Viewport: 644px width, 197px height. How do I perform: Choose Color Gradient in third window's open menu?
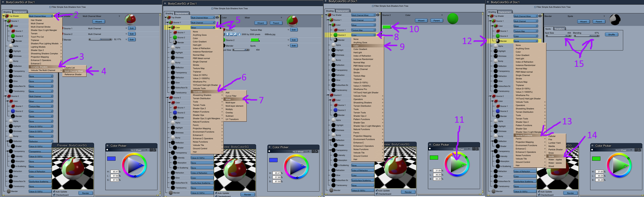367,49
